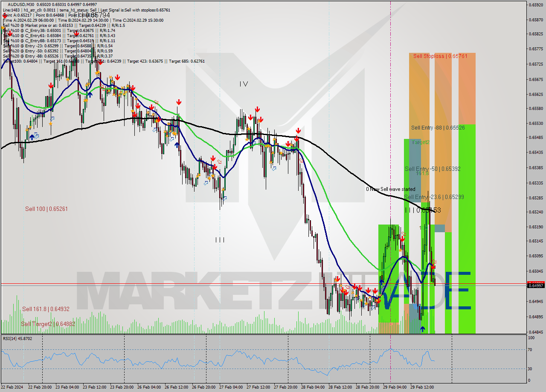This screenshot has height=392, width=546.
Task: Click the '29 Feb 12:00' time axis label
Action: pos(422,387)
